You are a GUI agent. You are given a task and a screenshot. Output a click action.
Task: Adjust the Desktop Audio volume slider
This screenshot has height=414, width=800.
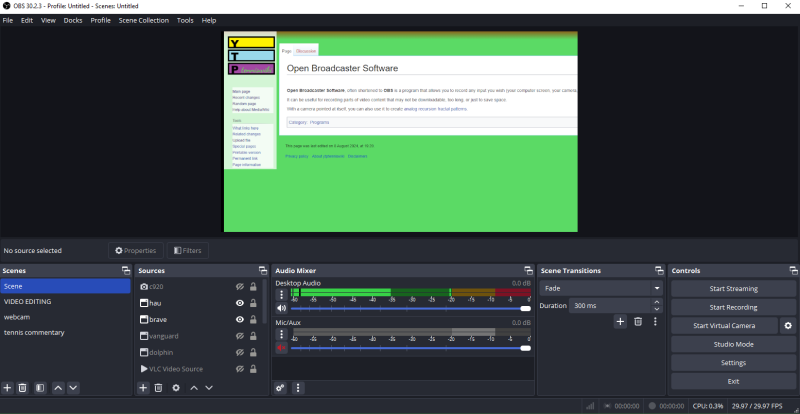(411, 308)
